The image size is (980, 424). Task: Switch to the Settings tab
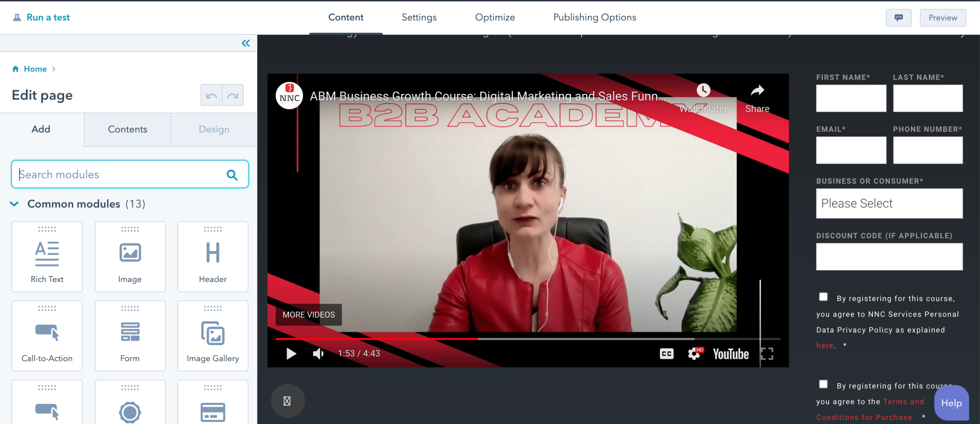[x=419, y=18]
